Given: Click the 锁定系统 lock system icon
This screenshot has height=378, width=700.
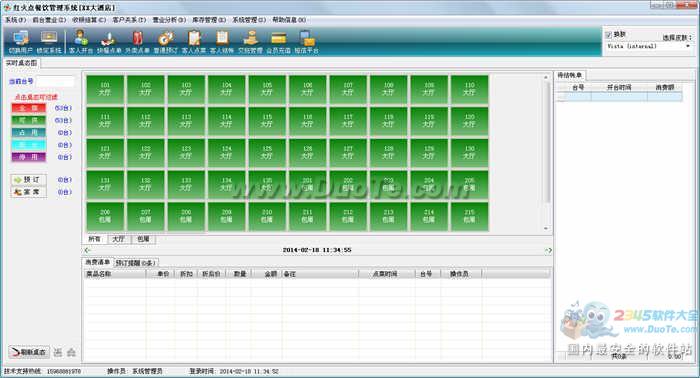Looking at the screenshot, I should 49,42.
